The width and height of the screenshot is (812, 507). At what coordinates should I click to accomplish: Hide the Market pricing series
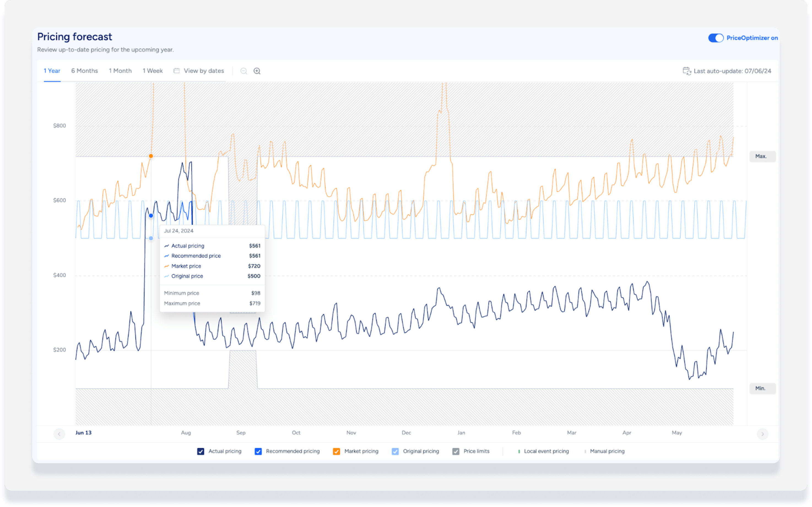pyautogui.click(x=336, y=451)
